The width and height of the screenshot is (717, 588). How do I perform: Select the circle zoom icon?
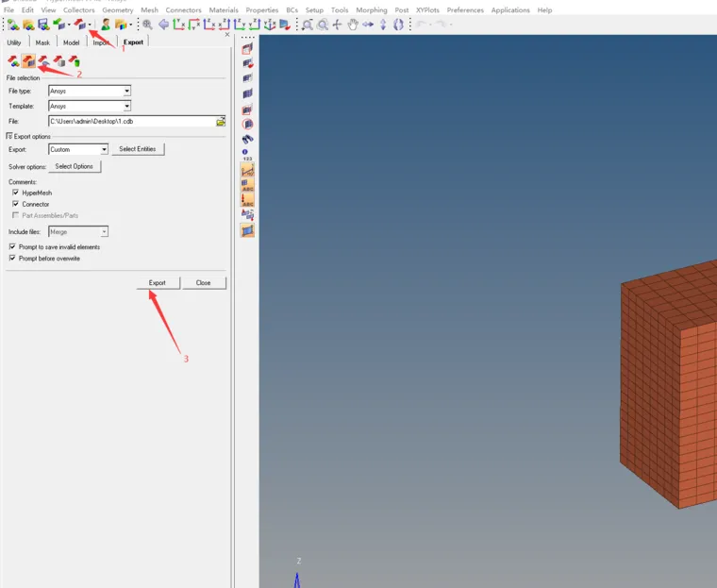coord(323,25)
